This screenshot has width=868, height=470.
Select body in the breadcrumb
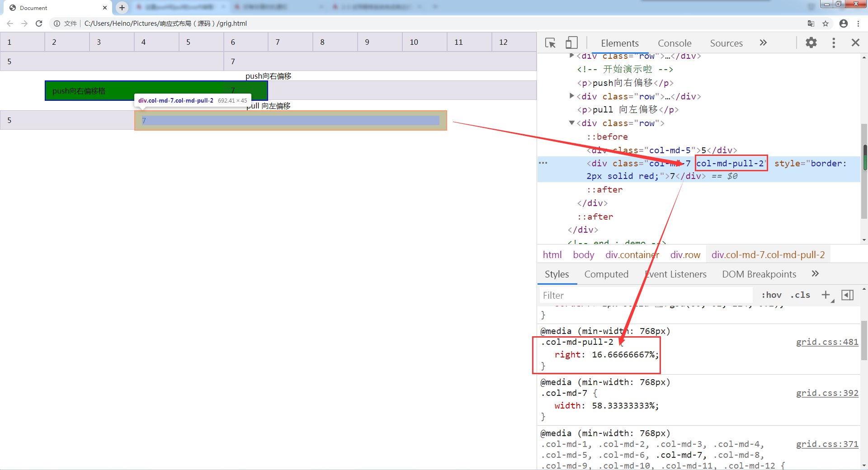click(583, 254)
